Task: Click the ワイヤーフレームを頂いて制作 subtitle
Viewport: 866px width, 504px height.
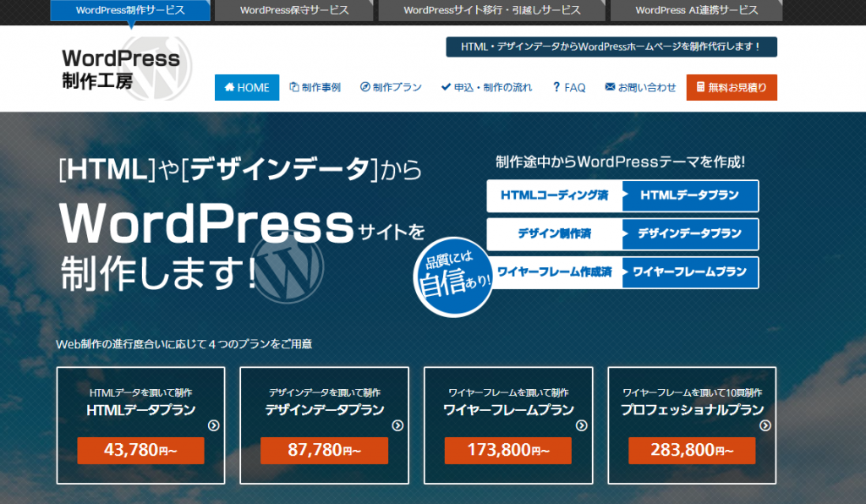Action: click(x=508, y=392)
